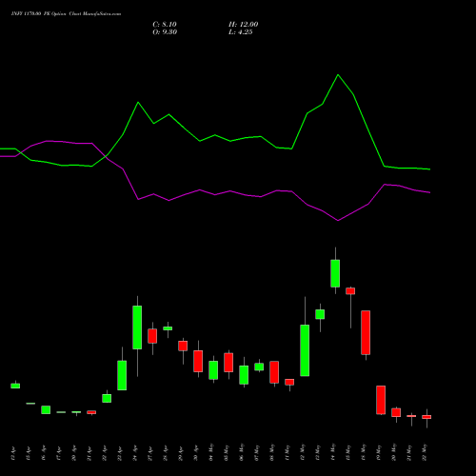The width and height of the screenshot is (476, 476).
Task: Click the green candlestick above 14 May
Action: point(335,273)
